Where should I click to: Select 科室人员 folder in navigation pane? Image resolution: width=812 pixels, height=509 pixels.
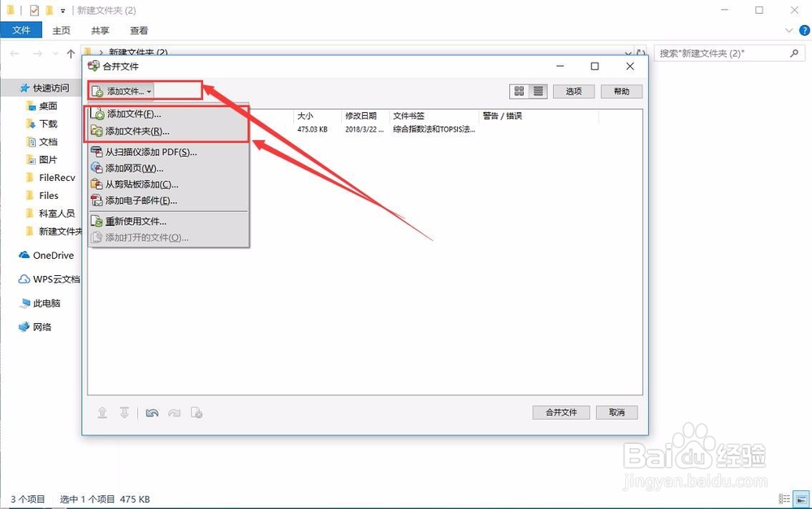coord(57,214)
